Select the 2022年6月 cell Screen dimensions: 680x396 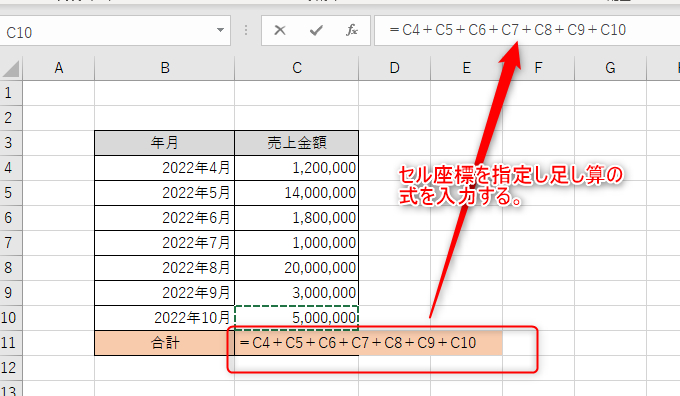165,218
